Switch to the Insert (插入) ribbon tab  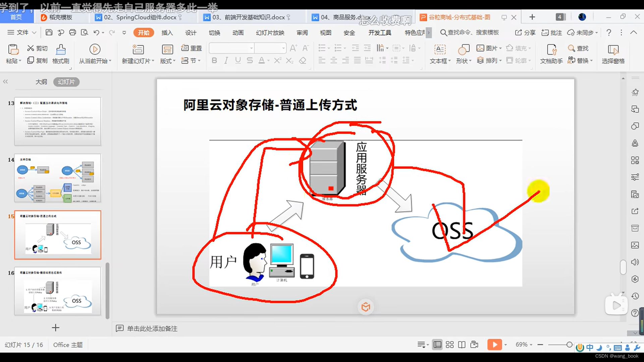[167, 33]
